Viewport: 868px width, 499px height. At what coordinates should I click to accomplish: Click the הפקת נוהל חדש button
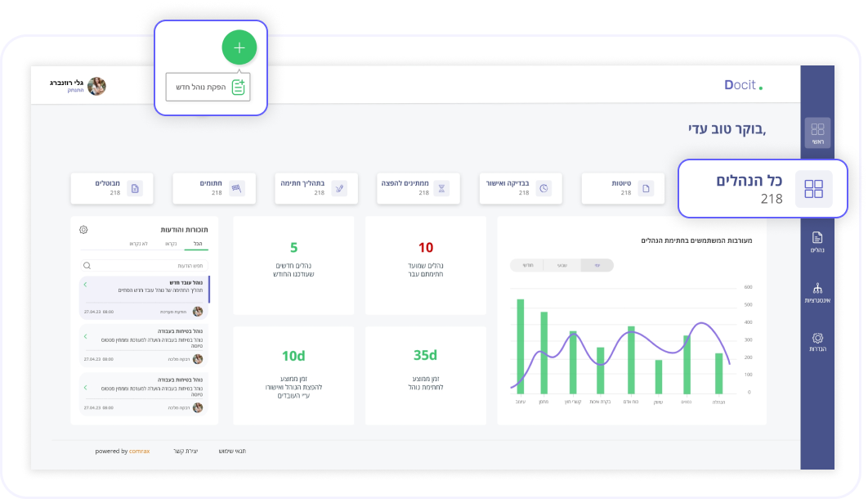pos(208,87)
